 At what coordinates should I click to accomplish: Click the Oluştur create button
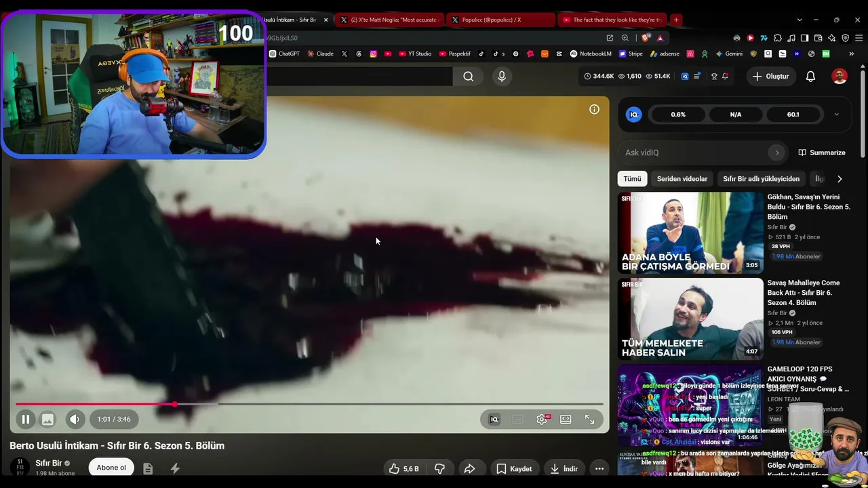[770, 77]
